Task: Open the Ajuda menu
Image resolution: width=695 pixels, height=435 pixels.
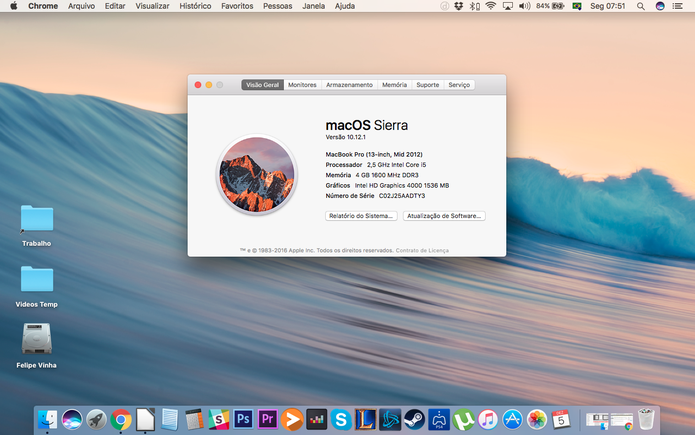Action: [x=345, y=6]
